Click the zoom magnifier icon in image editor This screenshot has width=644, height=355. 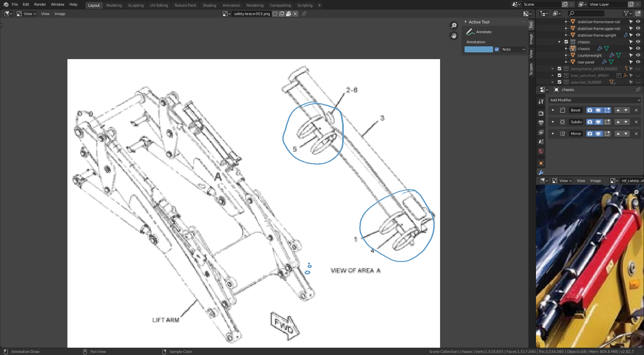point(454,26)
